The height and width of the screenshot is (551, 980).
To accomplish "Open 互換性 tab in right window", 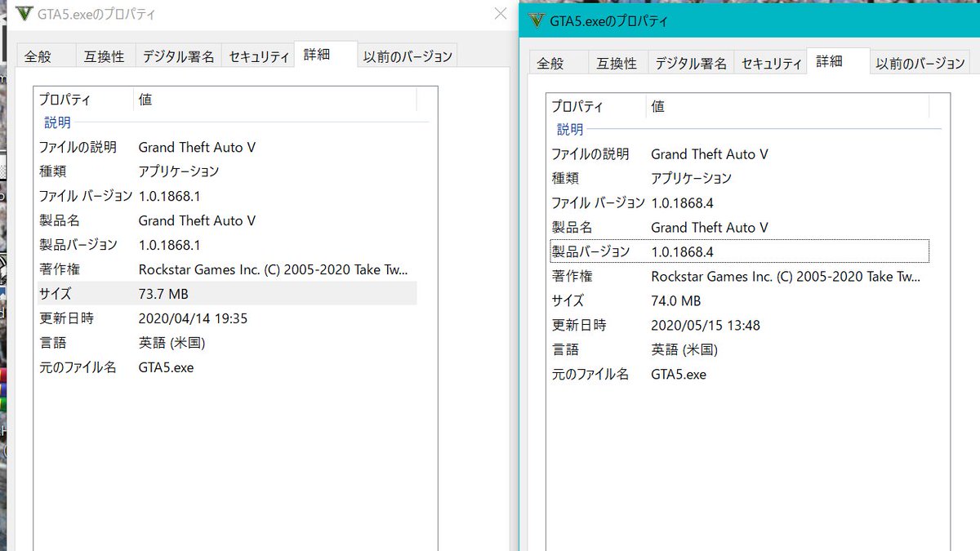I will tap(617, 63).
